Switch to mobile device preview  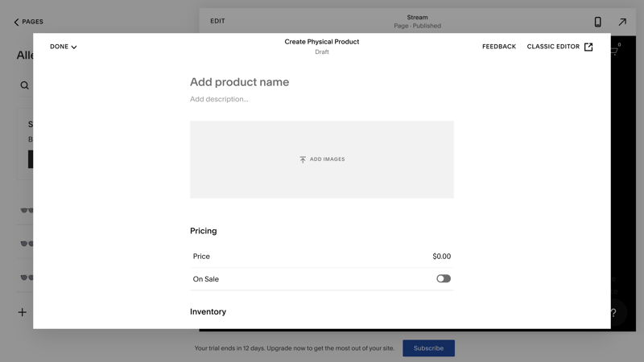click(x=597, y=22)
